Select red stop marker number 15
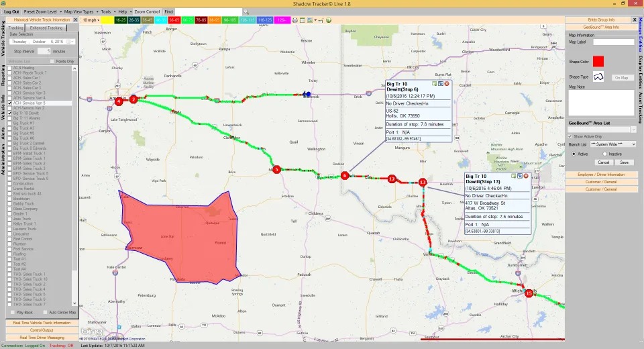Screen dimensions: 644x349 tap(529, 293)
